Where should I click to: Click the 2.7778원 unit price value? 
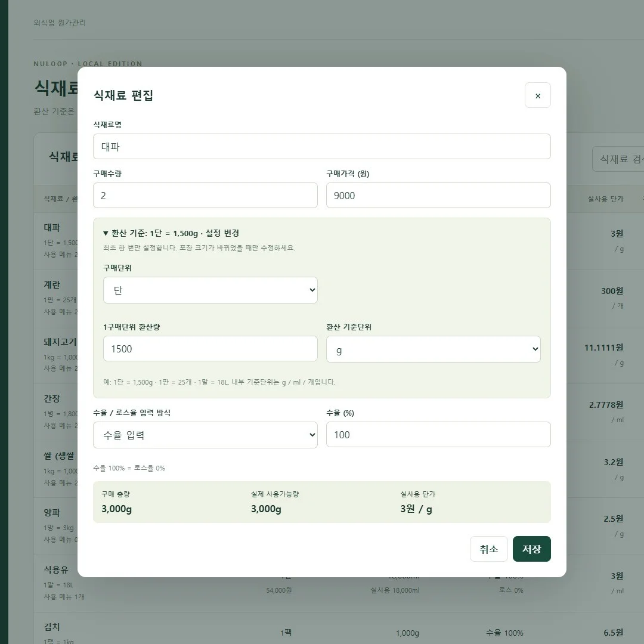pyautogui.click(x=606, y=404)
